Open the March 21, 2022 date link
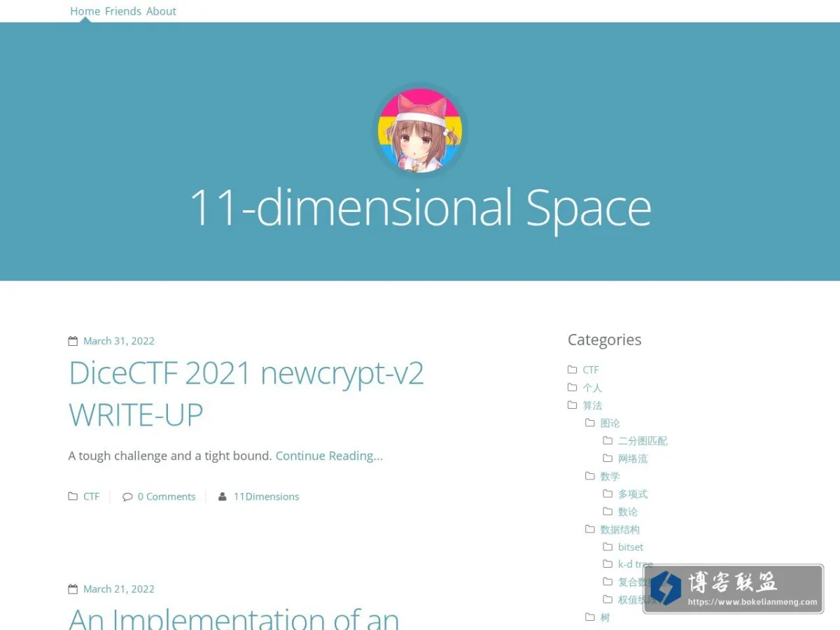840x630 pixels. pyautogui.click(x=119, y=589)
